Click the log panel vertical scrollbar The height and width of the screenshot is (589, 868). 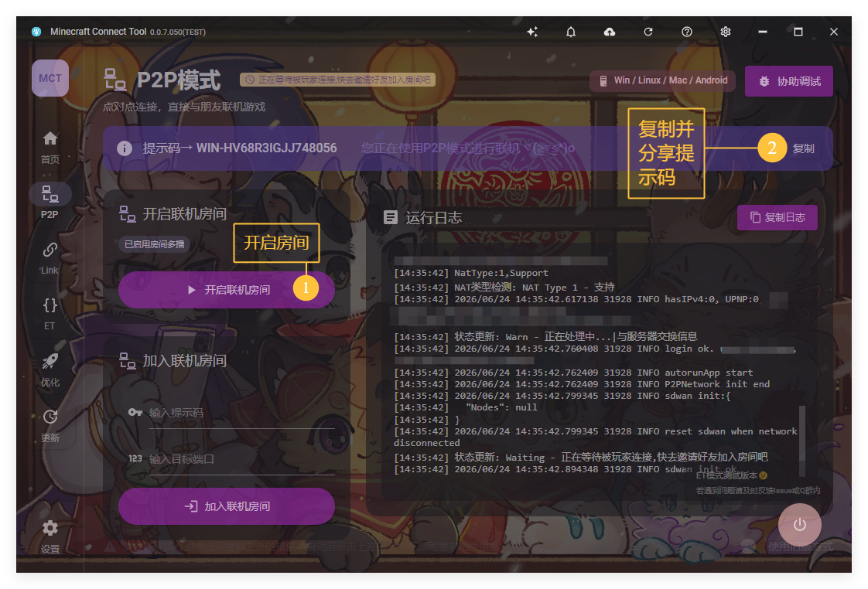[x=801, y=441]
